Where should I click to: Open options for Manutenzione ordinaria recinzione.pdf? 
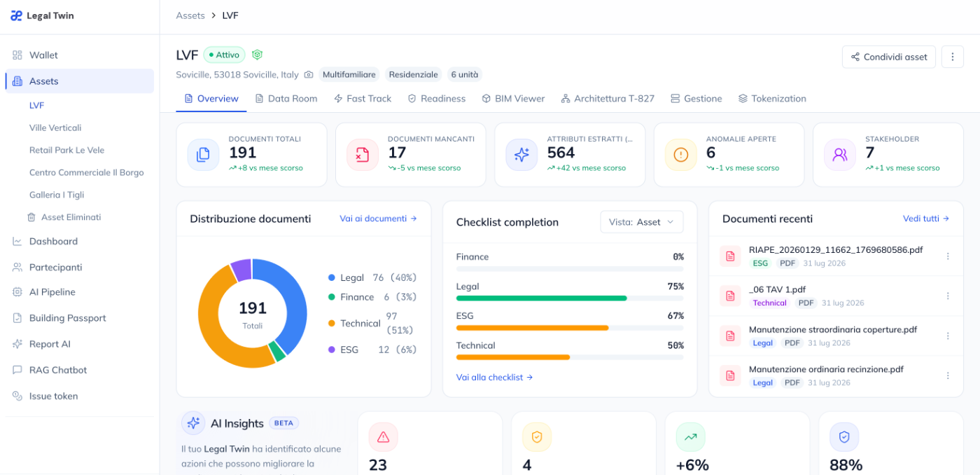[x=948, y=376]
